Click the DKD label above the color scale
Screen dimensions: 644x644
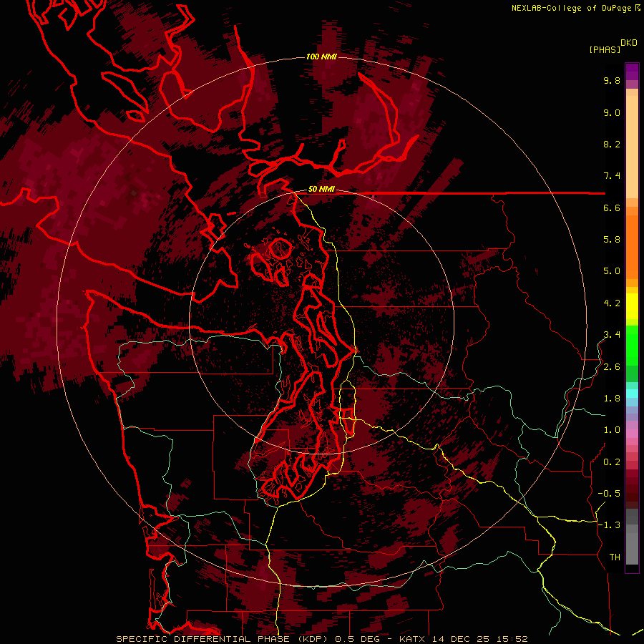629,42
